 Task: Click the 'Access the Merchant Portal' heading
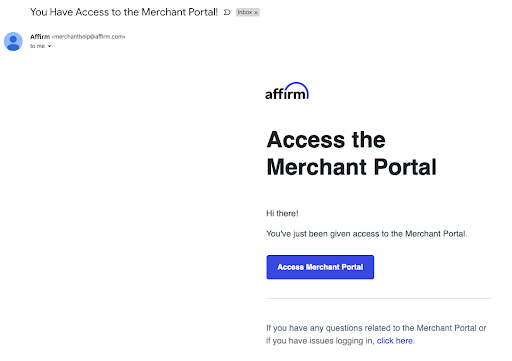pyautogui.click(x=351, y=153)
